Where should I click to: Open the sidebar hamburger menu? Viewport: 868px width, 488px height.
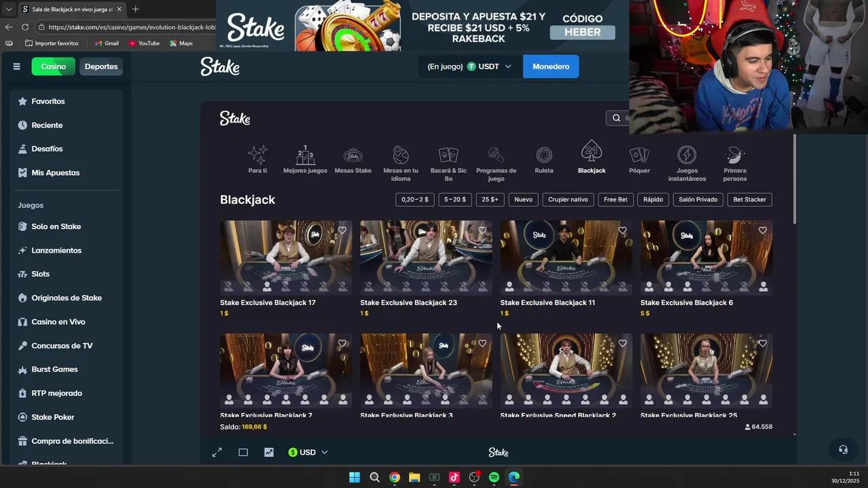(x=16, y=66)
